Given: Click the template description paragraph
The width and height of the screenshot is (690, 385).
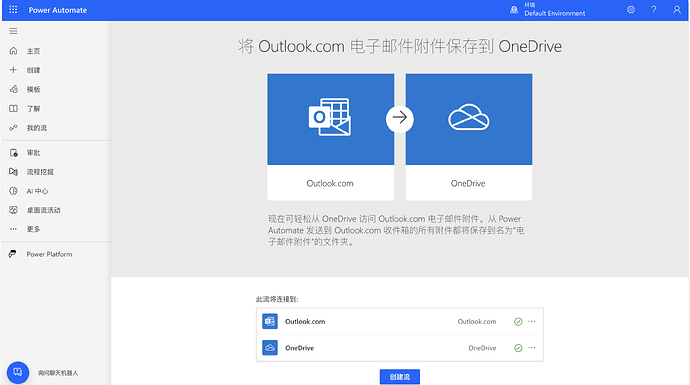Looking at the screenshot, I should click(396, 230).
